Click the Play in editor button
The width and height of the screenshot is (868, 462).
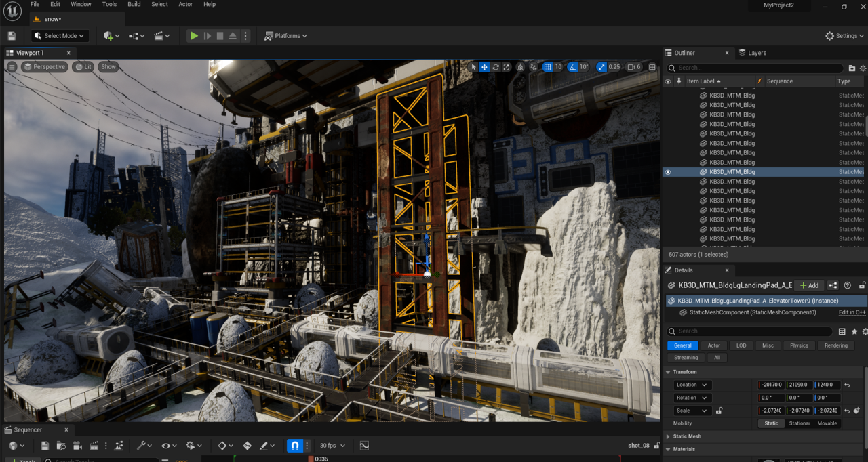(194, 36)
